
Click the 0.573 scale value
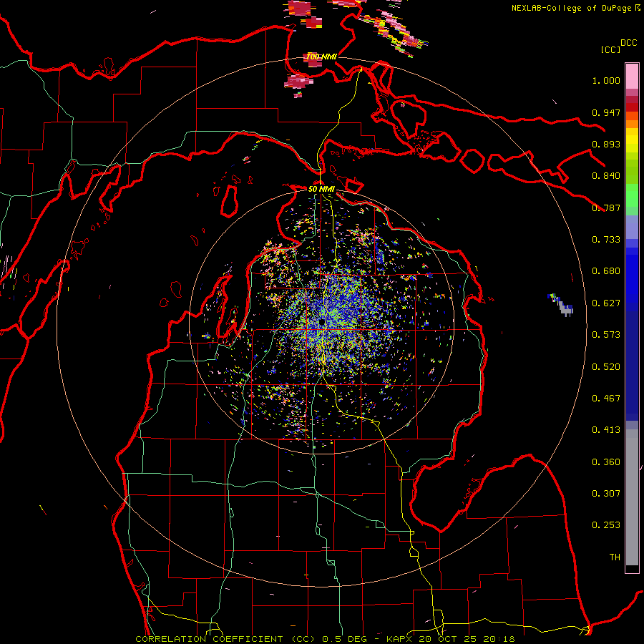tap(606, 335)
